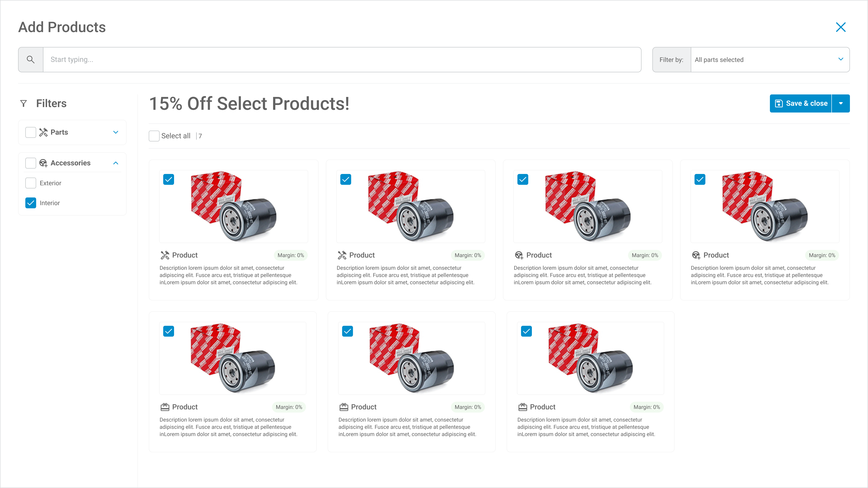Image resolution: width=868 pixels, height=488 pixels.
Task: Click the Parts tools icon in filters
Action: [43, 132]
